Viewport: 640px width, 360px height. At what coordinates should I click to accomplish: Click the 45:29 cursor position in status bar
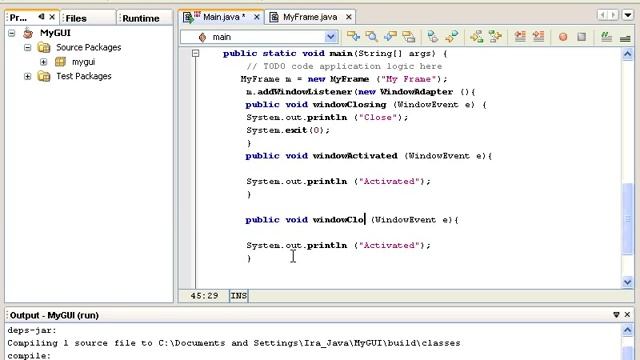point(204,296)
